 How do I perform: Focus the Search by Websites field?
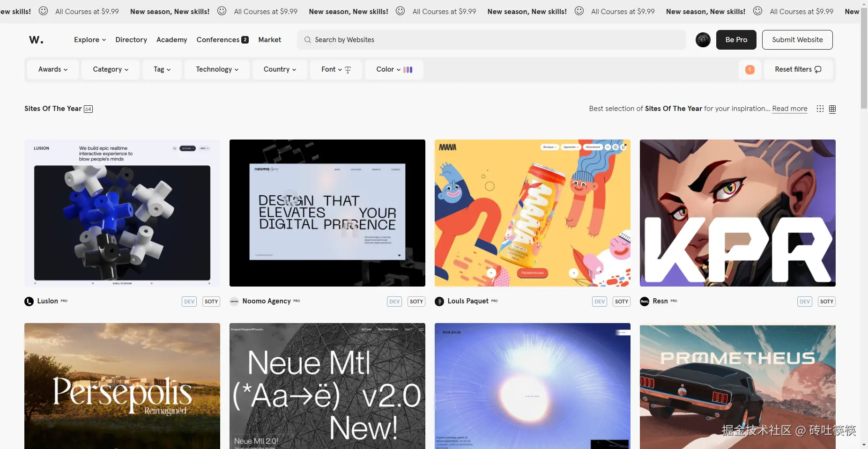(x=491, y=40)
